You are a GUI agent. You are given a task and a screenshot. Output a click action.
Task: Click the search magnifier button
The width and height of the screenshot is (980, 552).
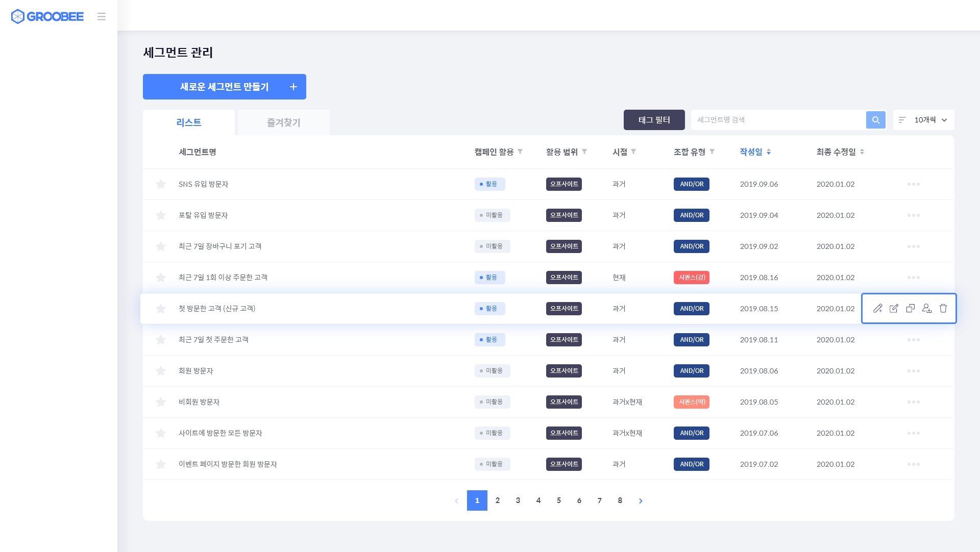point(875,120)
